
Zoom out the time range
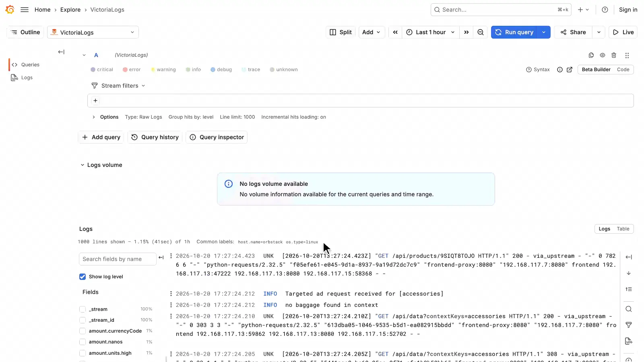pyautogui.click(x=481, y=32)
